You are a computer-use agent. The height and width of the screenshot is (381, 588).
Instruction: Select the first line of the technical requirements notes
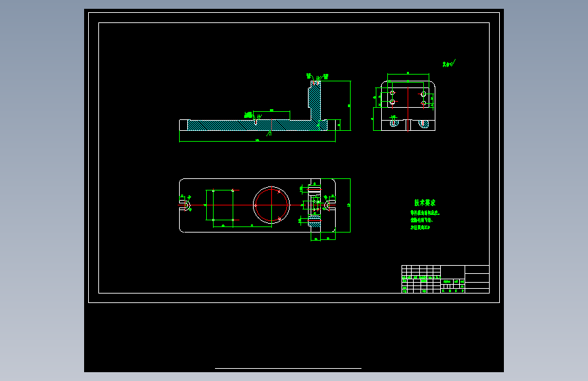[425, 213]
